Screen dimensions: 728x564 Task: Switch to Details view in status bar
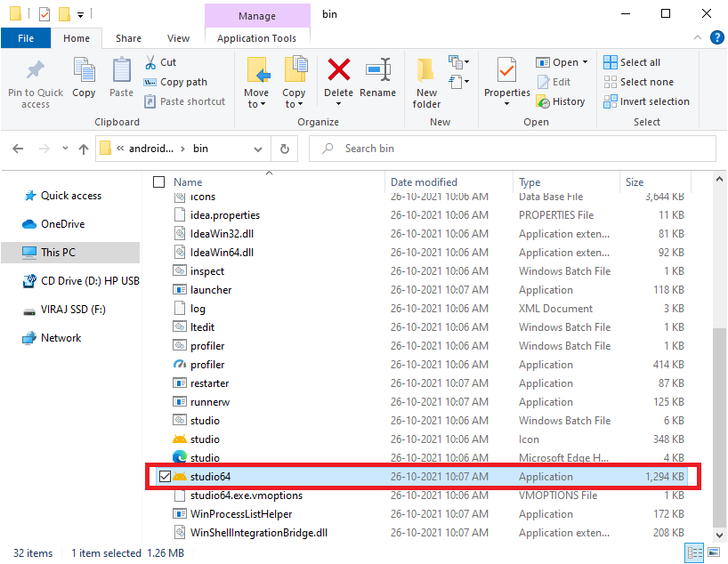click(694, 552)
